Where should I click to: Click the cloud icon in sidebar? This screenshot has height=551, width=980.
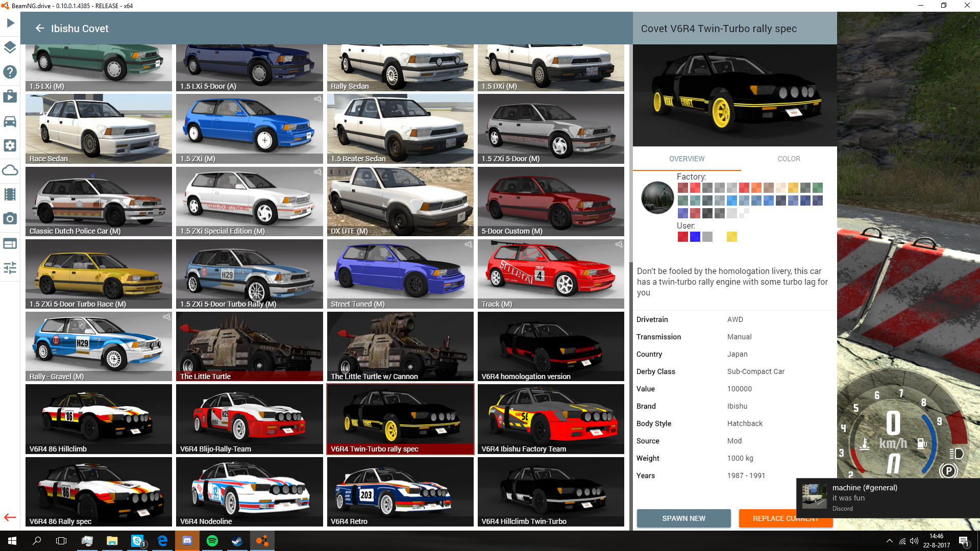(10, 170)
